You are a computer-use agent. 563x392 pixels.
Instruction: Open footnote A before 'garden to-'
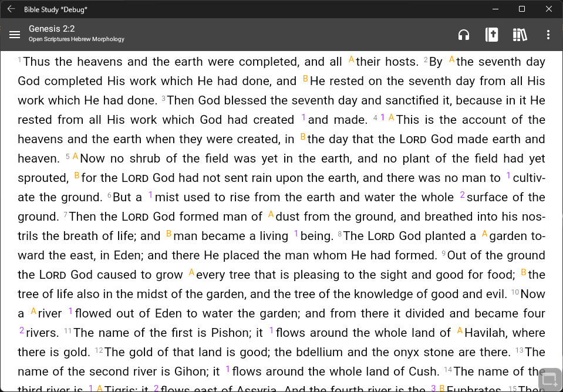[485, 234]
